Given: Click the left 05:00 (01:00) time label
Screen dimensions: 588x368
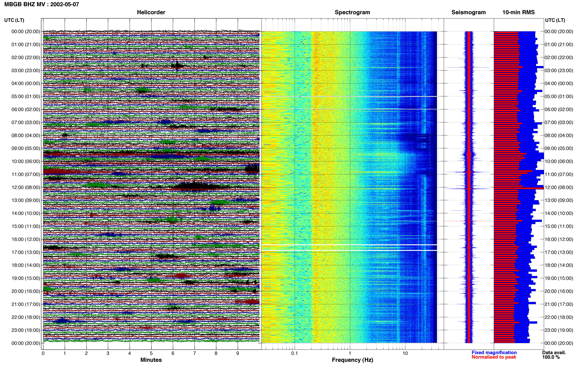Looking at the screenshot, I should [x=26, y=96].
